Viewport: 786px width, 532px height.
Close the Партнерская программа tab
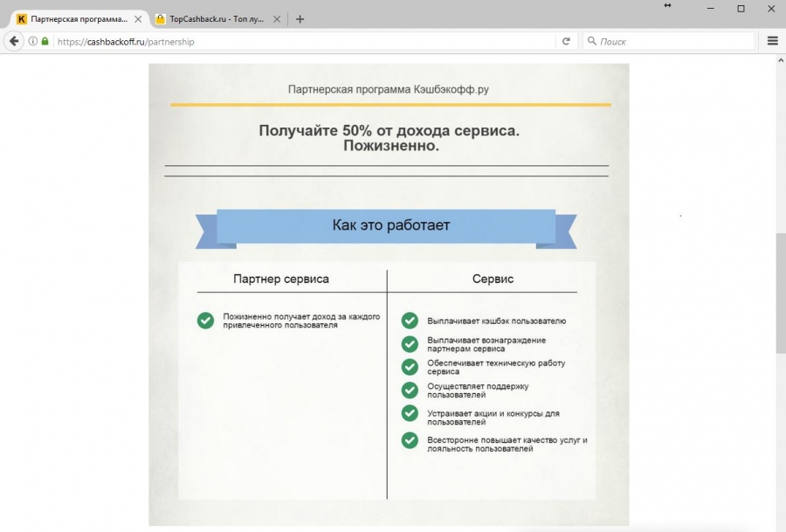pyautogui.click(x=138, y=19)
